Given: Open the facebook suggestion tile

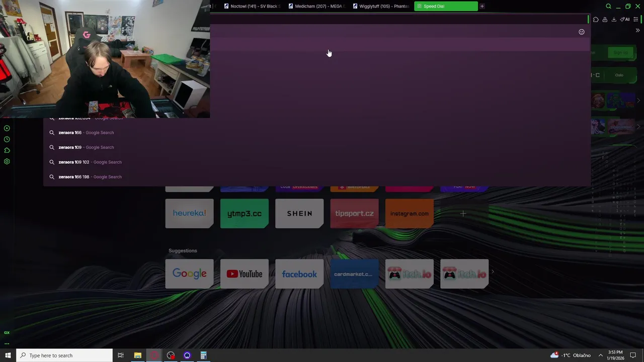Looking at the screenshot, I should click(x=299, y=274).
